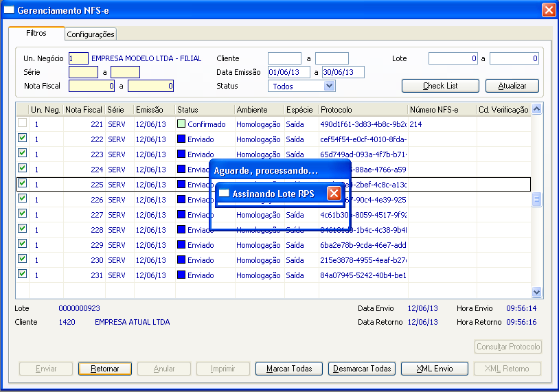Click the disabled Anular button
The width and height of the screenshot is (559, 392).
tap(164, 369)
